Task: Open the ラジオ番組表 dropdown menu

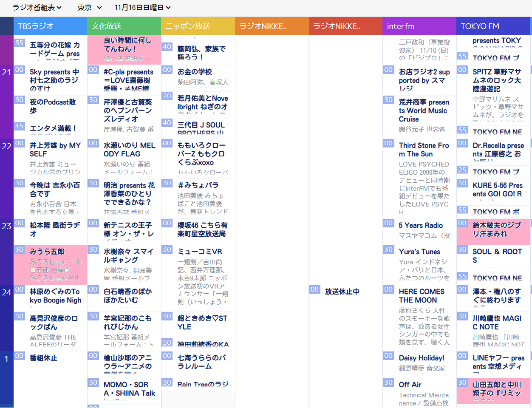Action: (37, 8)
